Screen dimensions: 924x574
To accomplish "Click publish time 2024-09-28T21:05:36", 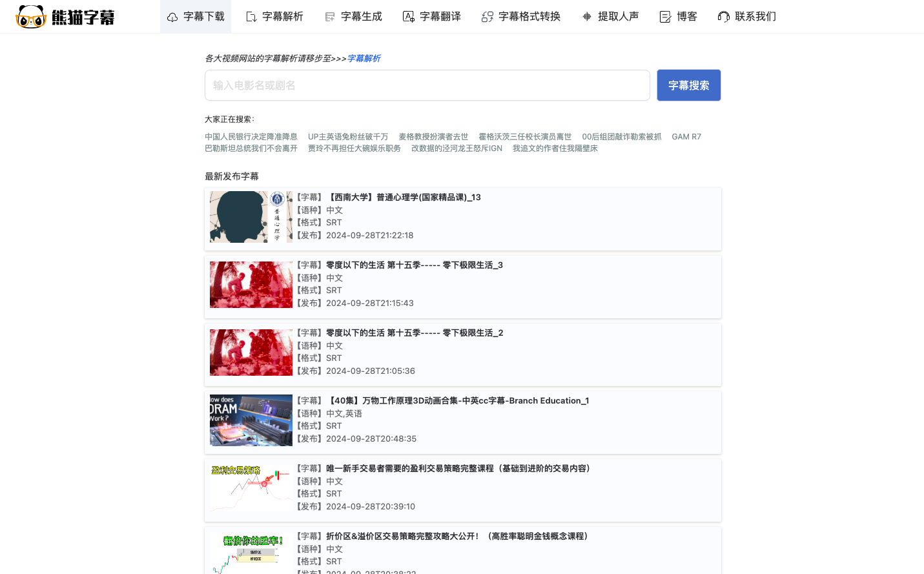I will (x=371, y=371).
